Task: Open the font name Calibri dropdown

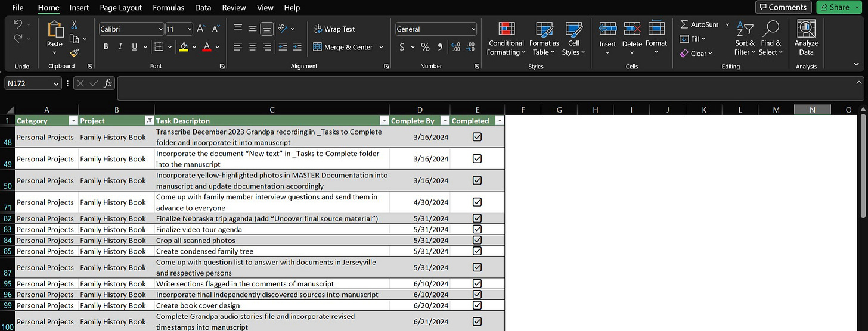Action: (x=161, y=29)
